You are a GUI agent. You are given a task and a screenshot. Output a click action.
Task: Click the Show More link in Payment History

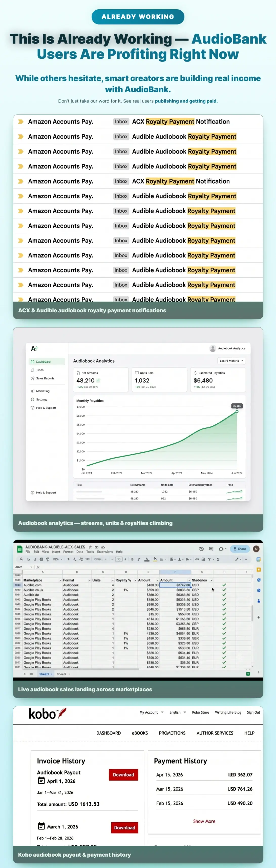click(x=204, y=821)
